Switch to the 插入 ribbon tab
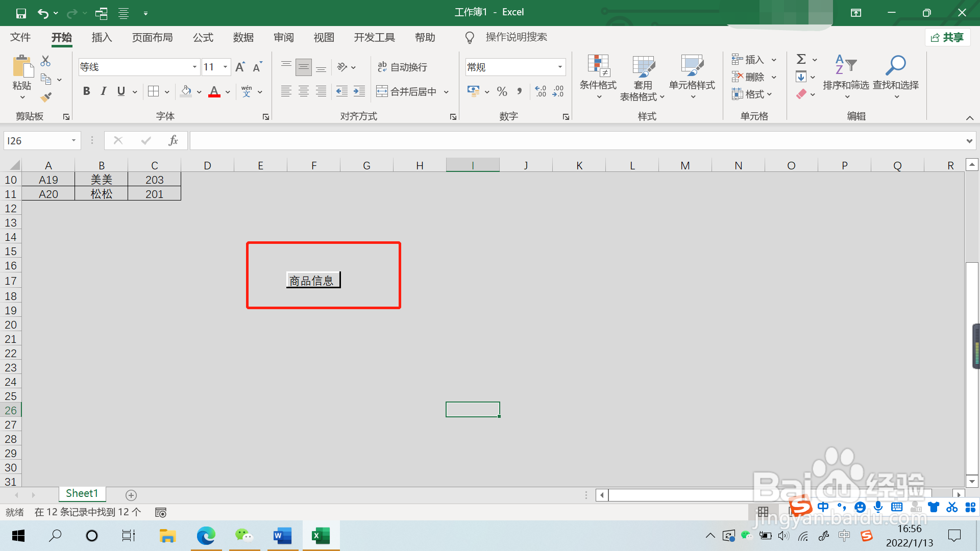The image size is (980, 551). coord(102,38)
